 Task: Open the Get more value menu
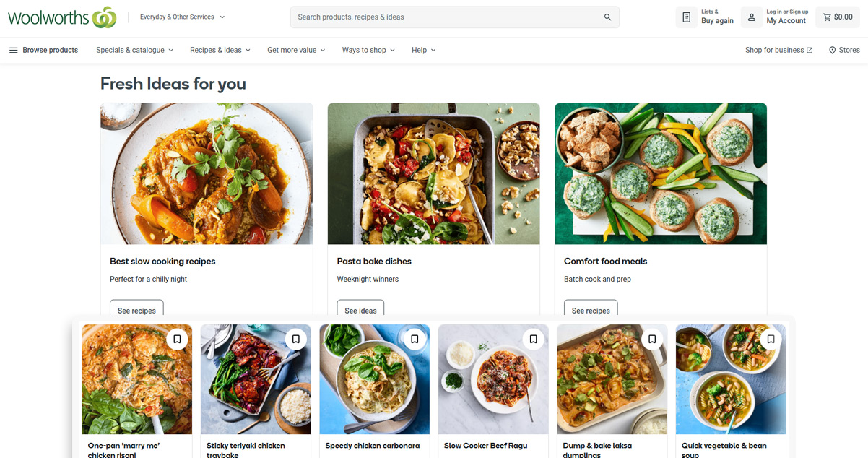point(296,50)
